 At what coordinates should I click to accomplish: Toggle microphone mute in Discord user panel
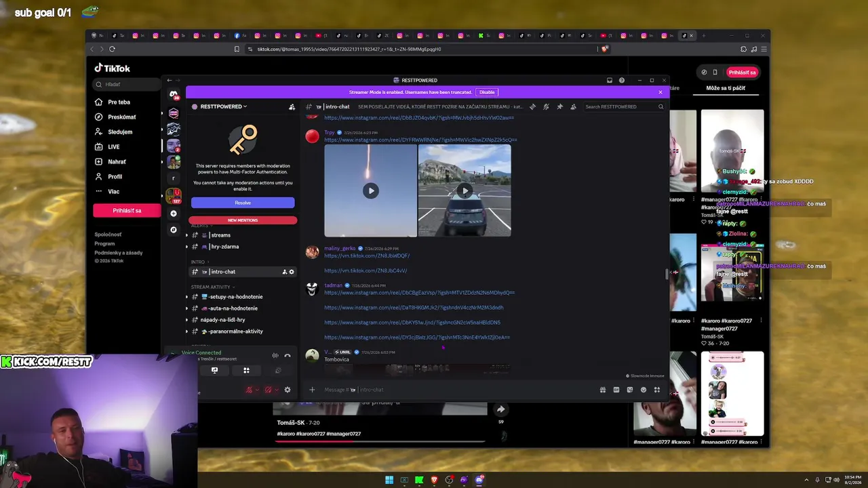click(249, 390)
